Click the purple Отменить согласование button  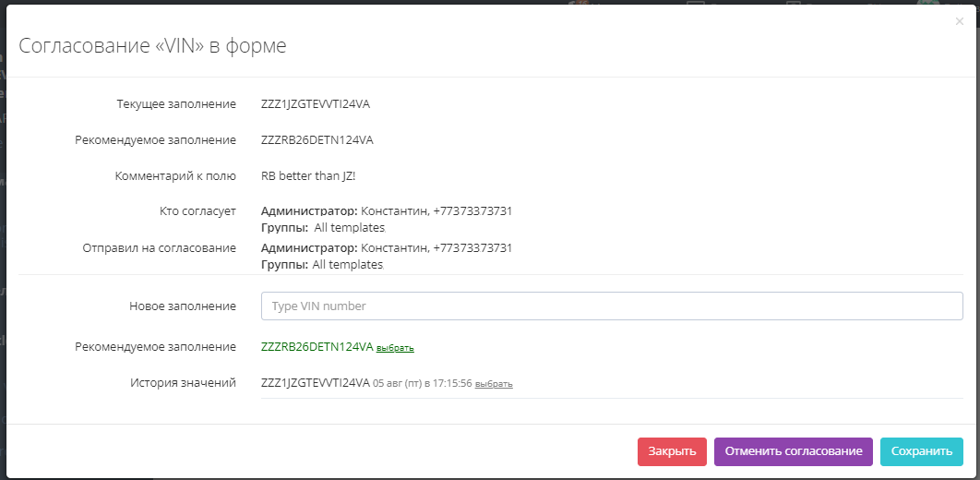794,451
